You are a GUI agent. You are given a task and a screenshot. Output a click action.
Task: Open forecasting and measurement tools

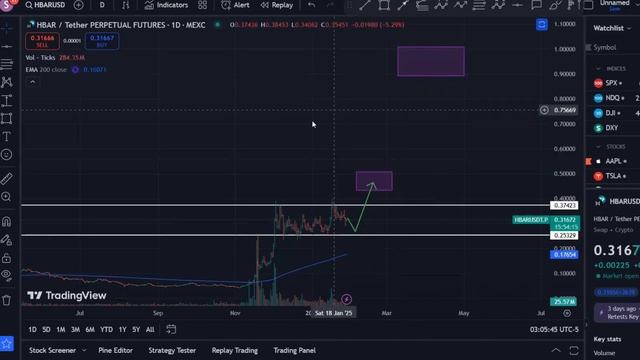[7, 100]
